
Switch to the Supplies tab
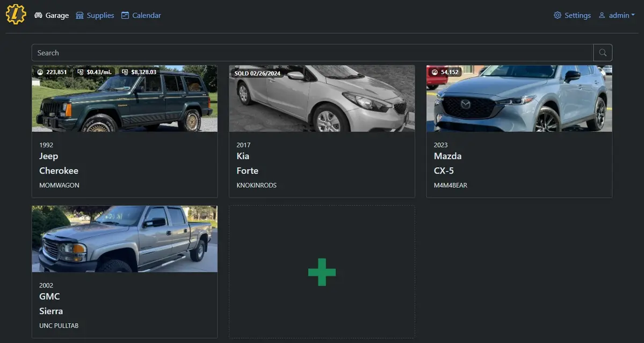tap(95, 15)
